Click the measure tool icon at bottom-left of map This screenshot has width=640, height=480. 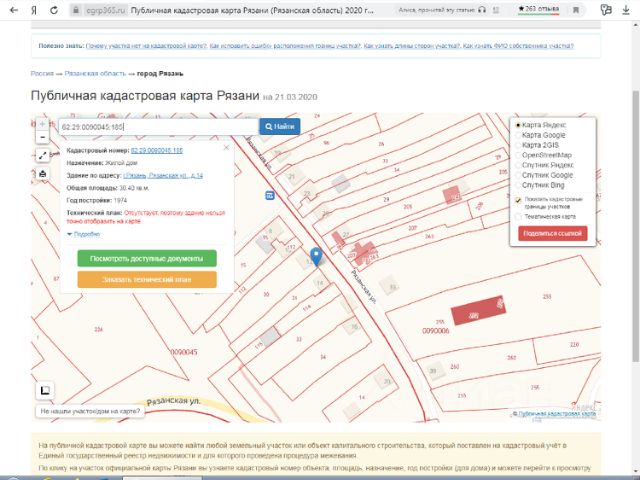(45, 391)
